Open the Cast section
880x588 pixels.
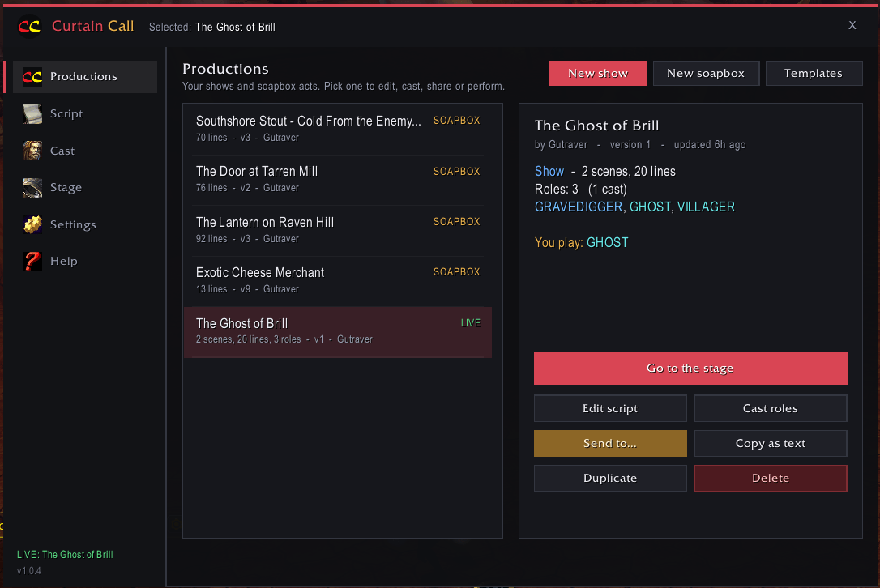[85, 151]
